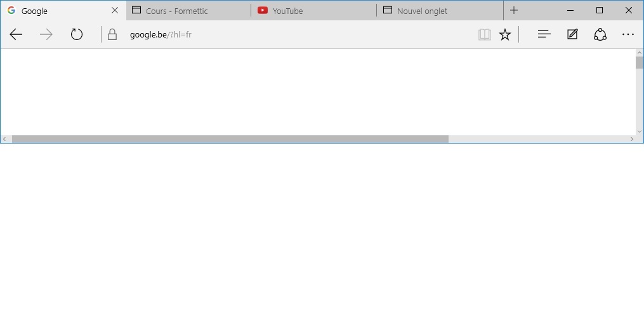Click the forward navigation arrow

tap(46, 34)
